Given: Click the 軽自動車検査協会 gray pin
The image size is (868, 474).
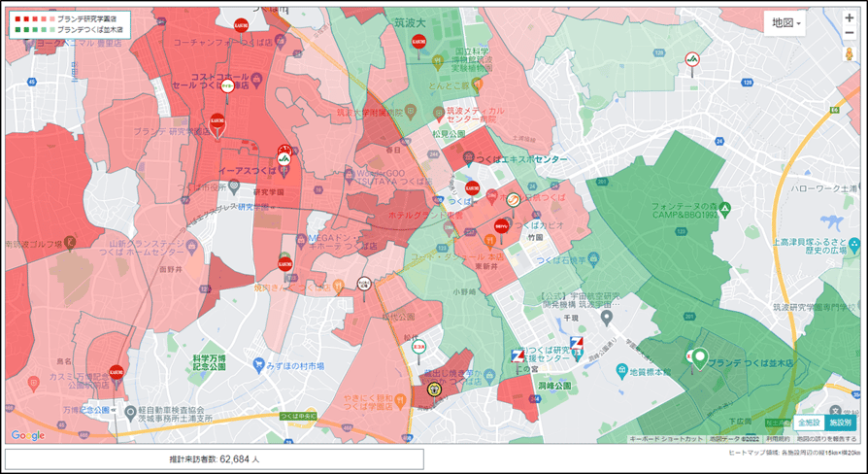Looking at the screenshot, I should pos(131,412).
